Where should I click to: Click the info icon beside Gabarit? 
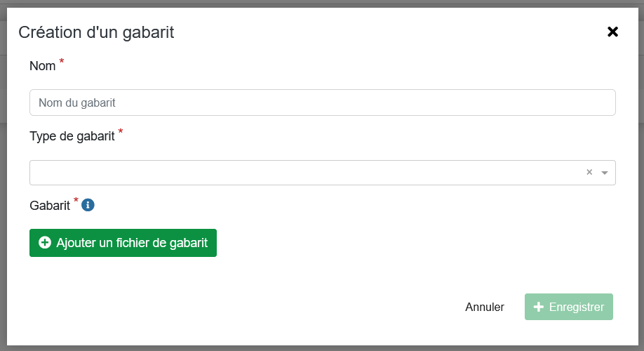tap(88, 205)
